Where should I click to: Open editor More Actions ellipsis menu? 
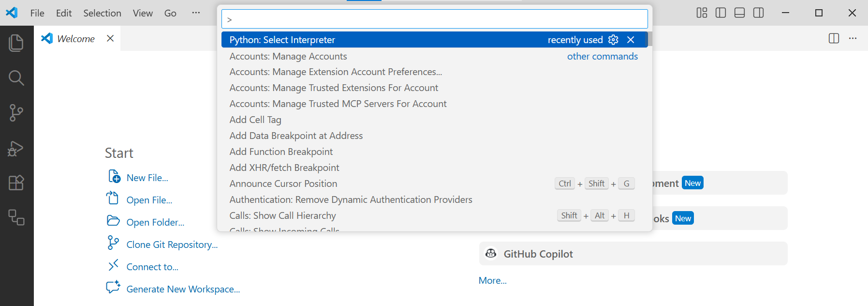tap(853, 38)
